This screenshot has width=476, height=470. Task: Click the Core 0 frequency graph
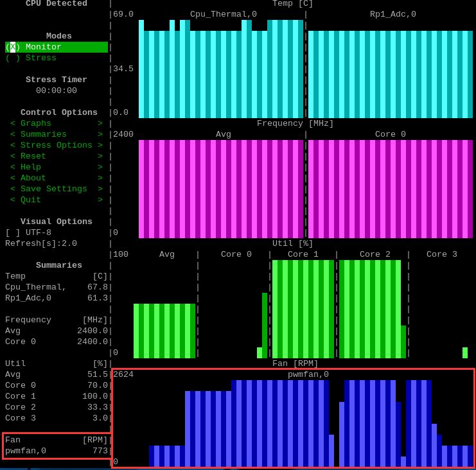tap(390, 189)
